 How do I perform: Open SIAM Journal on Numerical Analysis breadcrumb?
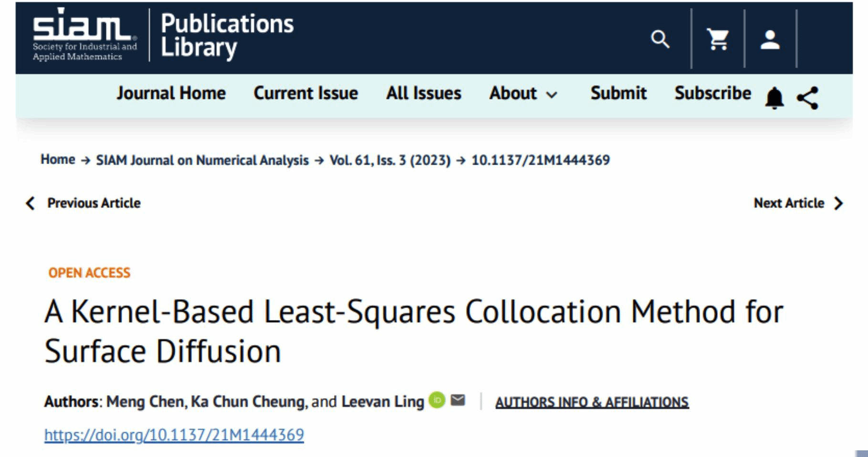[x=202, y=160]
